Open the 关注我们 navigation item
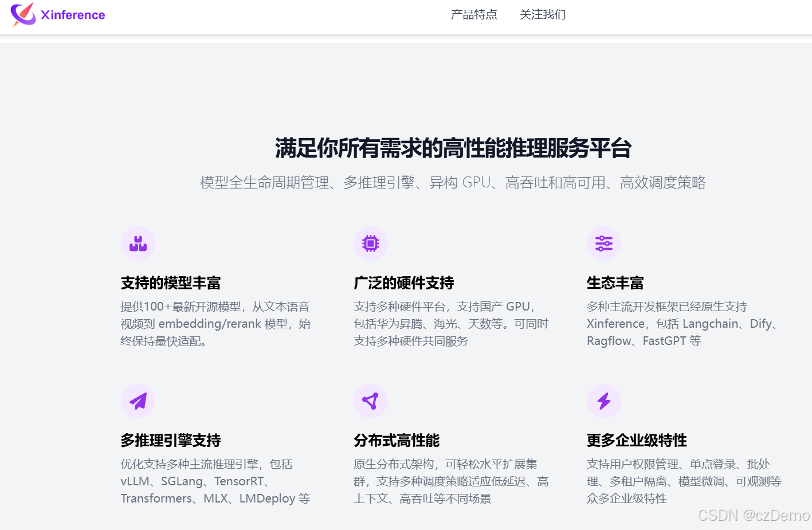This screenshot has width=812, height=530. point(543,14)
